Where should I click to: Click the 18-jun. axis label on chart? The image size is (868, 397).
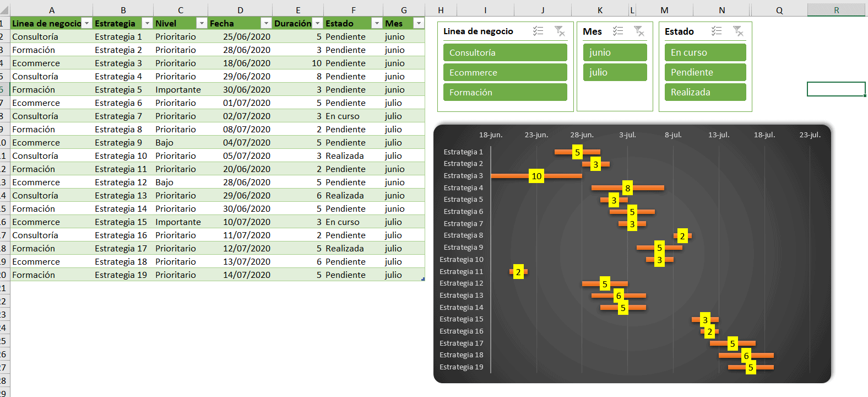(x=491, y=135)
